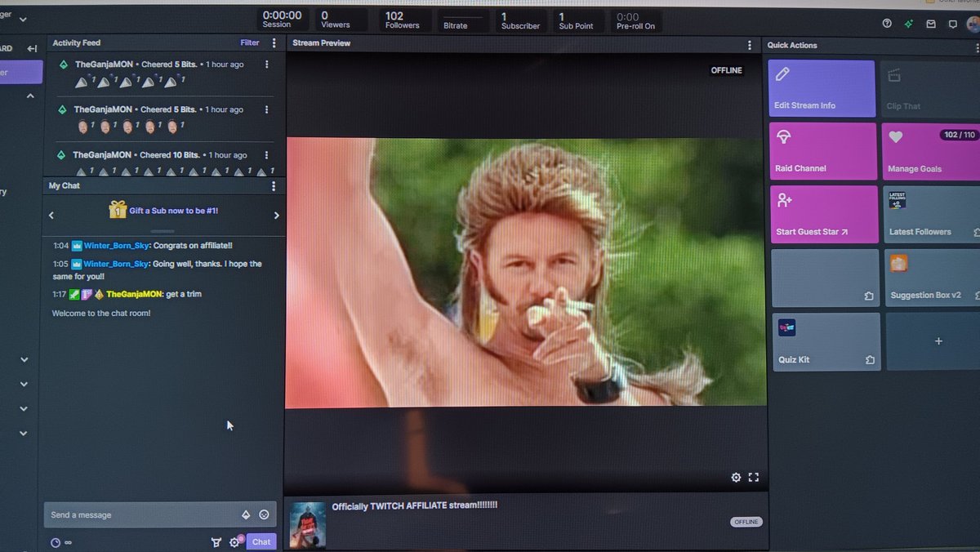Viewport: 980px width, 552px height.
Task: Show previous gift leaderboard banner
Action: (51, 216)
